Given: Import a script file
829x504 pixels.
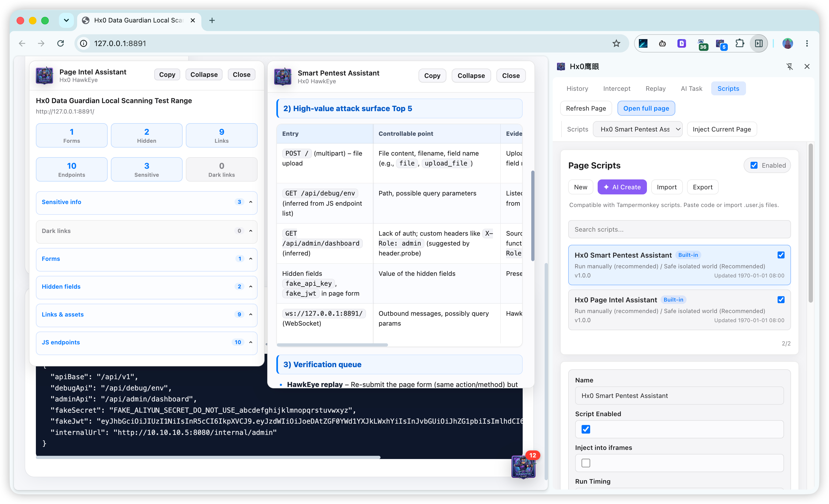Looking at the screenshot, I should point(667,187).
